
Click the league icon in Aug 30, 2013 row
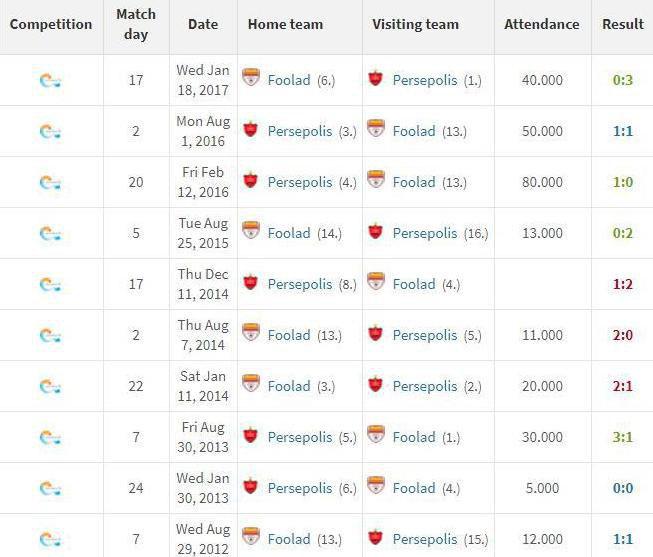coord(50,437)
